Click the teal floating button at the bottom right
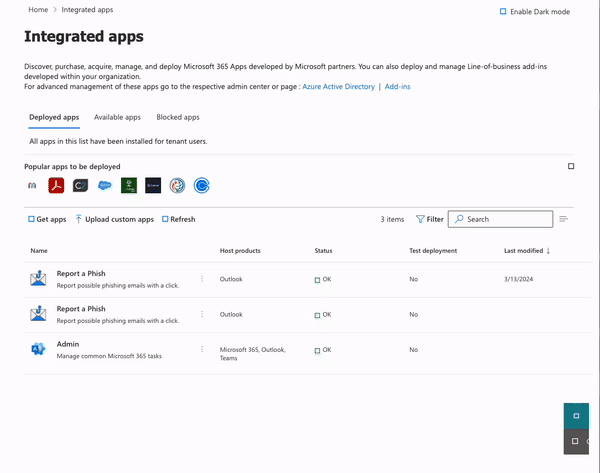Viewport: 600px width, 473px height. point(576,416)
